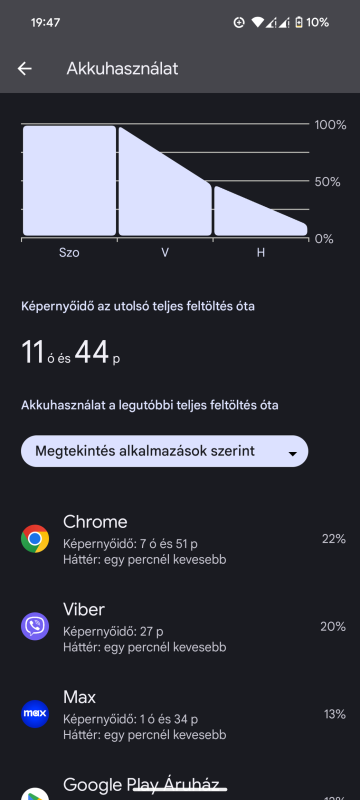Tap the Wi-Fi status icon
The height and width of the screenshot is (800, 360).
coord(258,22)
